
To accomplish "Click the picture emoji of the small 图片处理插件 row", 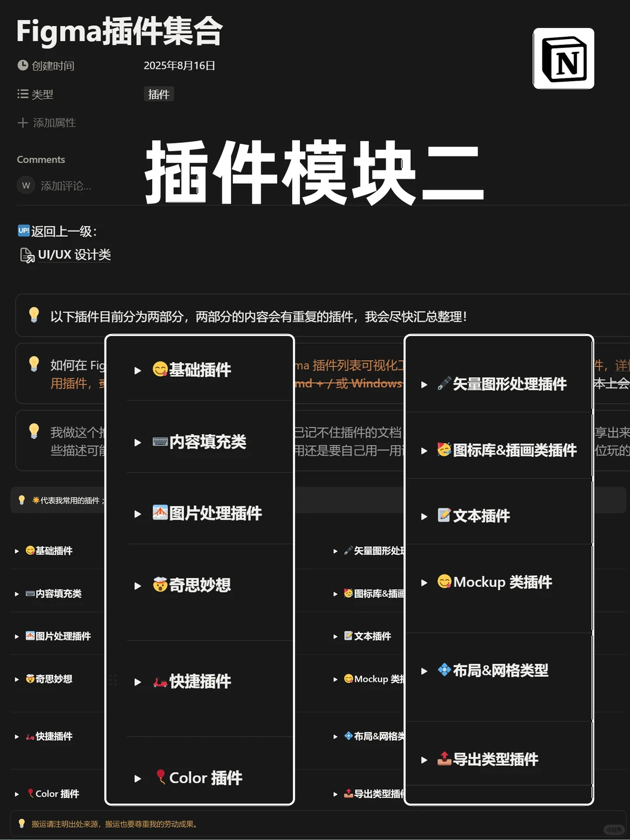I will click(30, 636).
